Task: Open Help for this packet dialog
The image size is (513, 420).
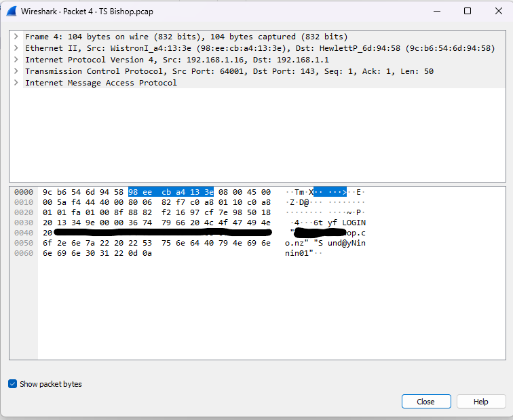Action: (x=480, y=402)
